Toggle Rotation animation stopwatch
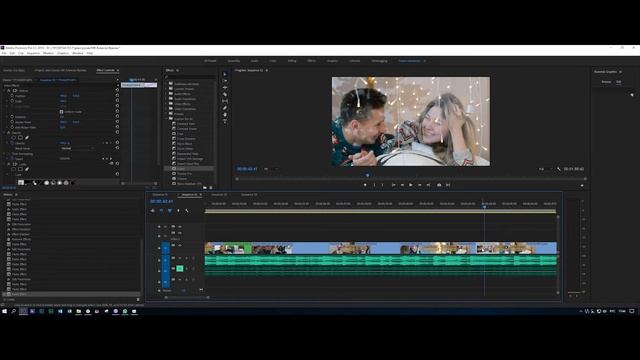 point(12,117)
